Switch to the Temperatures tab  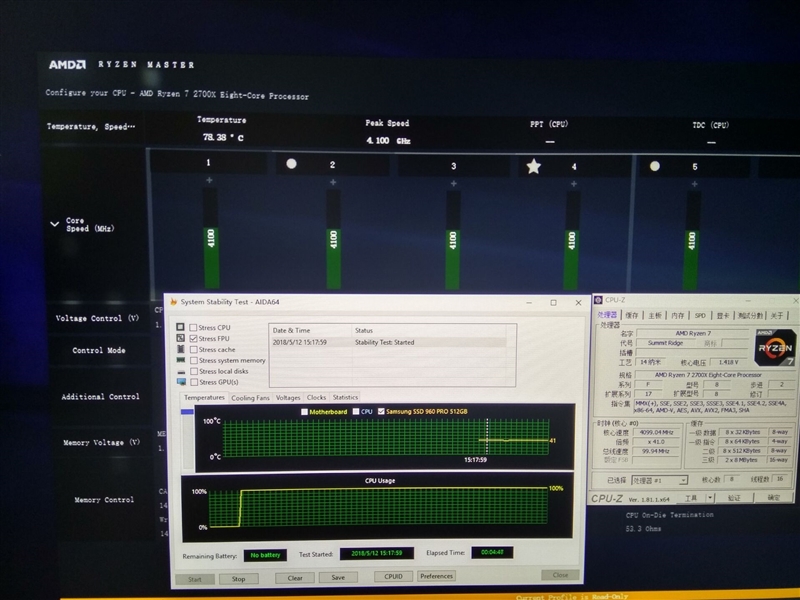click(204, 397)
